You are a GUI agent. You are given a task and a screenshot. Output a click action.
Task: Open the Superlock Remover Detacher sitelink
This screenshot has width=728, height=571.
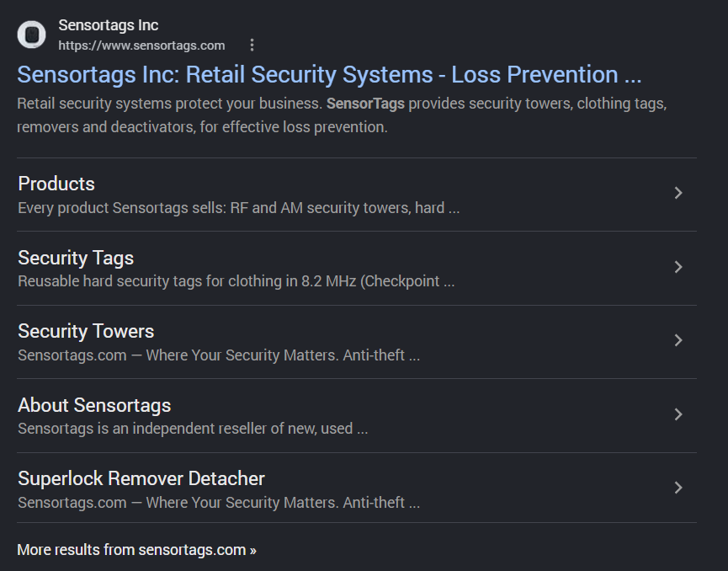[141, 478]
